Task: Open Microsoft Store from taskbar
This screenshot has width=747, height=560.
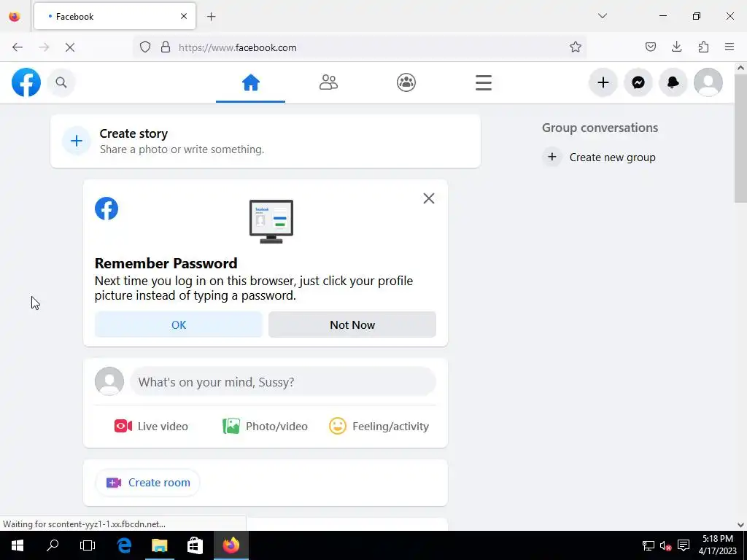Action: pos(195,545)
